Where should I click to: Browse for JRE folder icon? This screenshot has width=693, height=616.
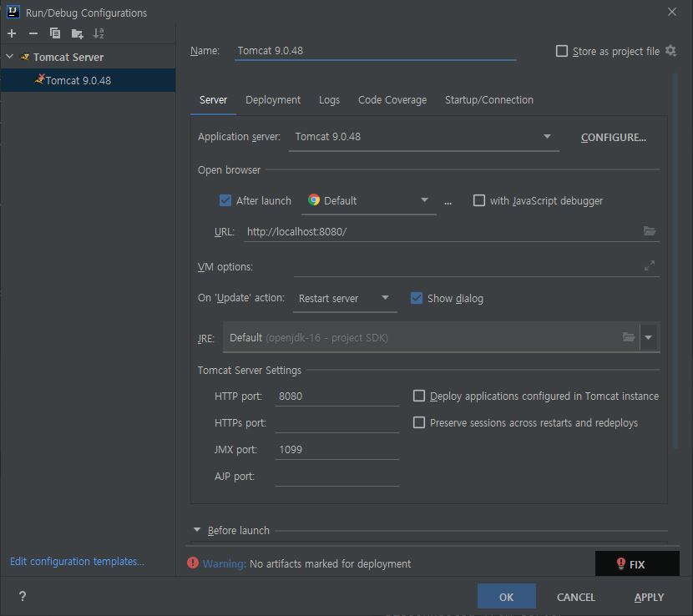pos(629,337)
